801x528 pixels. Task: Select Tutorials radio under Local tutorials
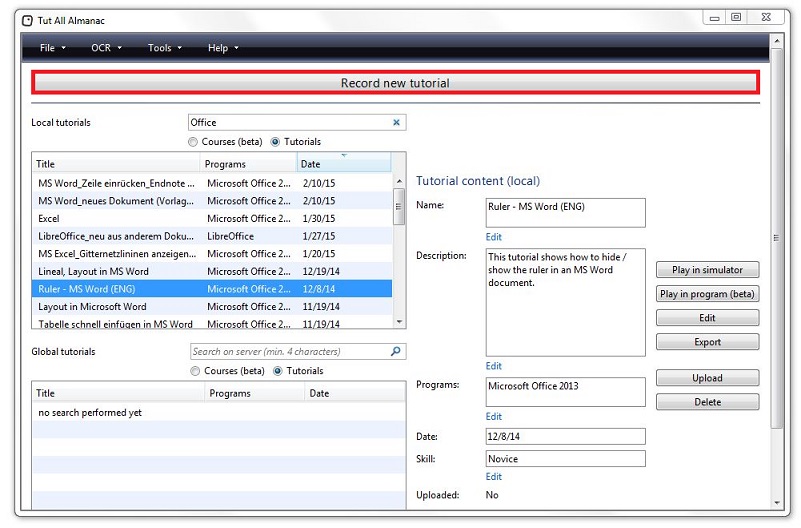coord(276,142)
